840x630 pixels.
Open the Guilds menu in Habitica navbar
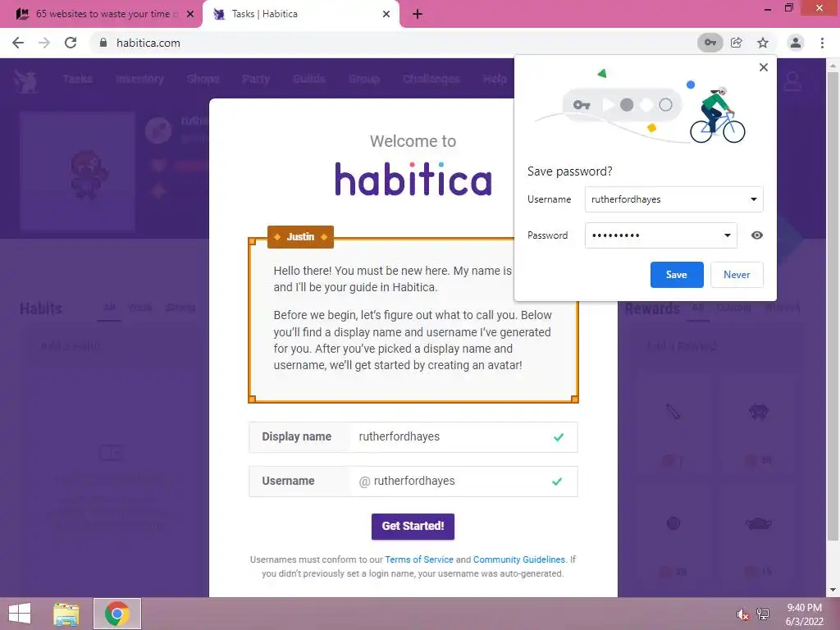[309, 80]
